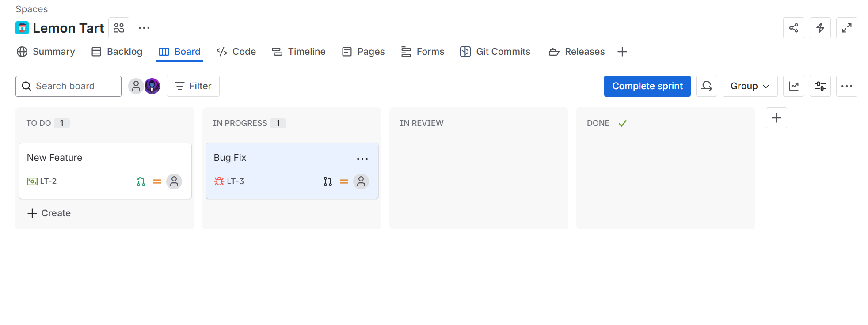Click the orange medium priority indicator on LT-2
The image size is (868, 325).
157,181
